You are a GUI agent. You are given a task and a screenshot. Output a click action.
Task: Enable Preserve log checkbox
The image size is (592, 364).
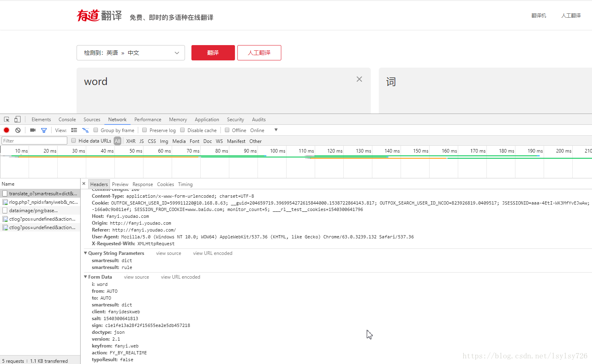pyautogui.click(x=145, y=130)
